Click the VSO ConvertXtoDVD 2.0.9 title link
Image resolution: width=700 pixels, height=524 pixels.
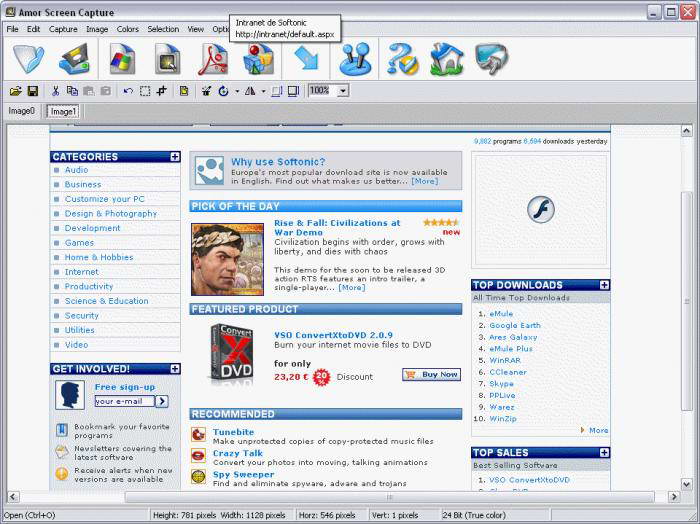coord(333,335)
